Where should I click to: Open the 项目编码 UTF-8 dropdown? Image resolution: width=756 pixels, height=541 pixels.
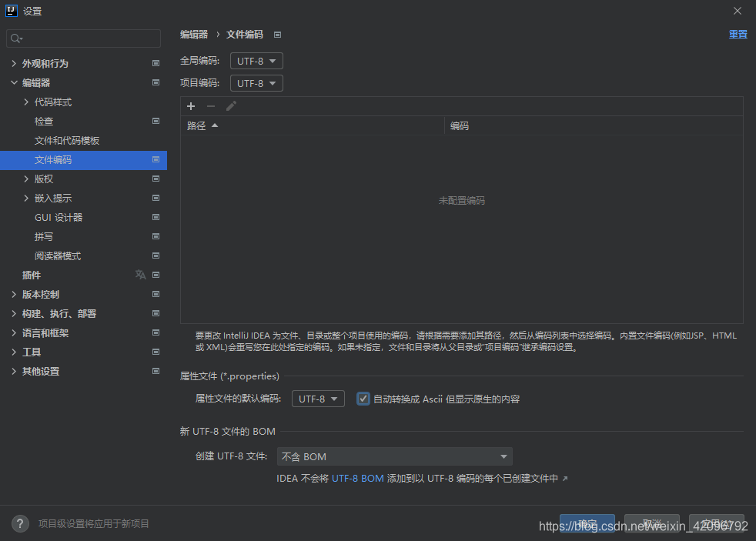click(256, 82)
